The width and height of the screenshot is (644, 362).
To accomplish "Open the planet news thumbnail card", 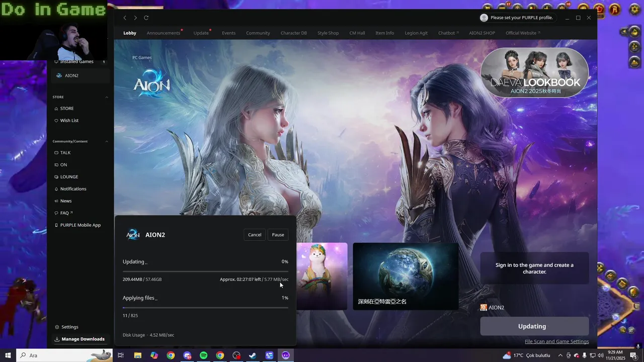I will tap(406, 277).
